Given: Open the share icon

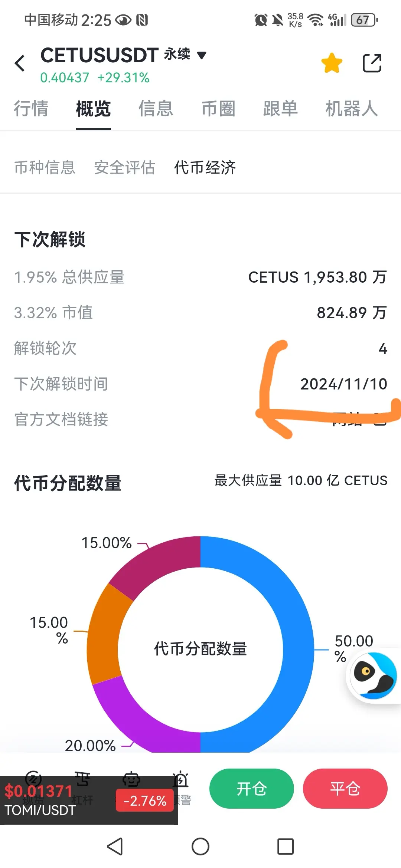Looking at the screenshot, I should [x=372, y=63].
